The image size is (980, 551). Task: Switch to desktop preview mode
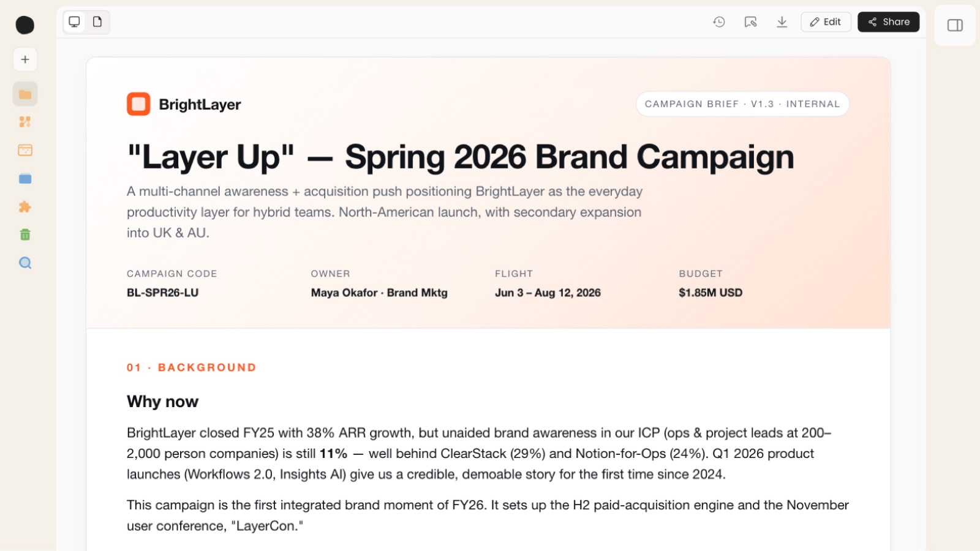click(x=75, y=22)
